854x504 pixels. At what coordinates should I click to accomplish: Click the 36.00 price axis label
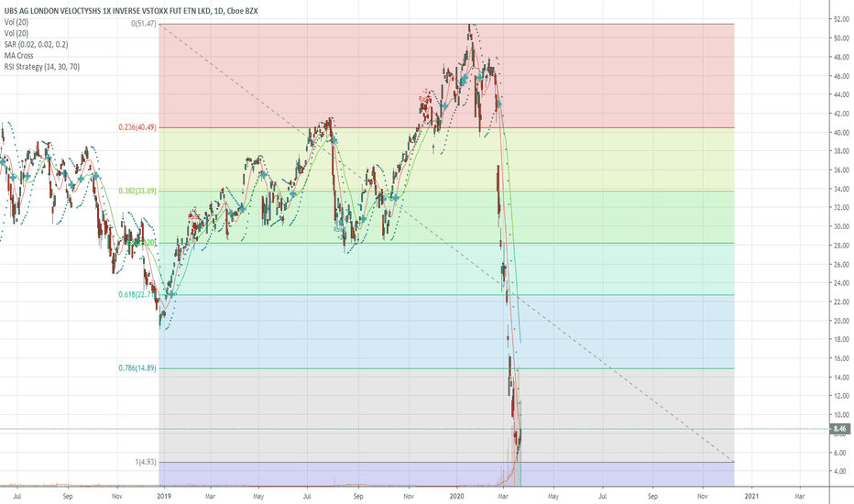click(x=841, y=170)
